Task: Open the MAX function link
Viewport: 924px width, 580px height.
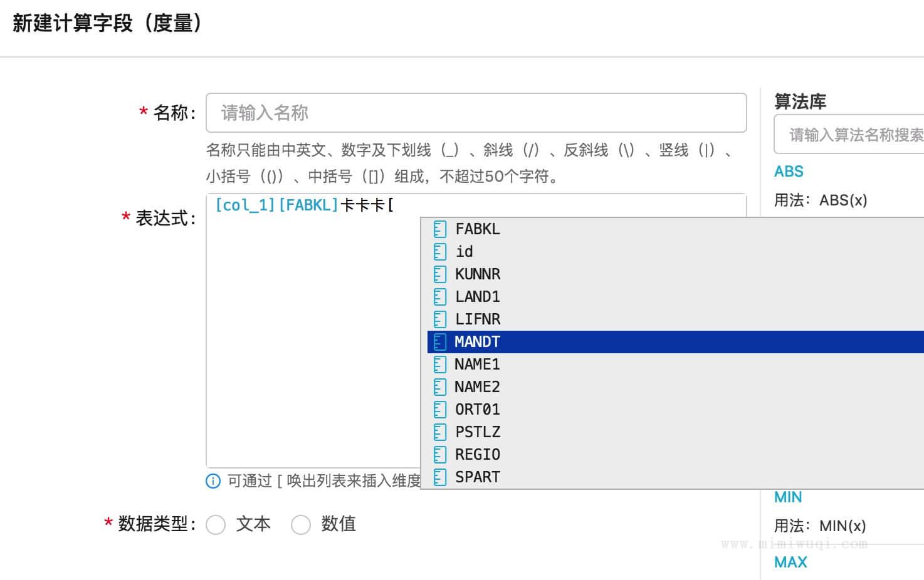Action: coord(790,562)
